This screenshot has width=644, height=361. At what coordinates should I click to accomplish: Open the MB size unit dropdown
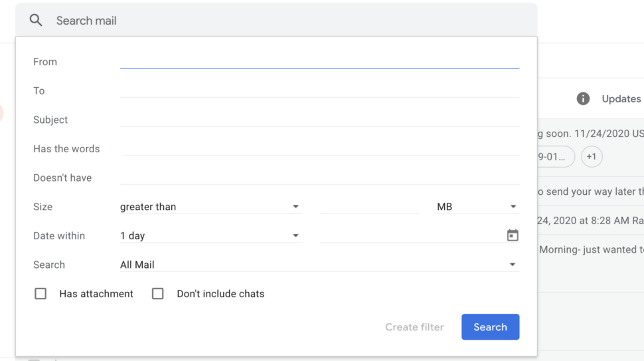(477, 206)
